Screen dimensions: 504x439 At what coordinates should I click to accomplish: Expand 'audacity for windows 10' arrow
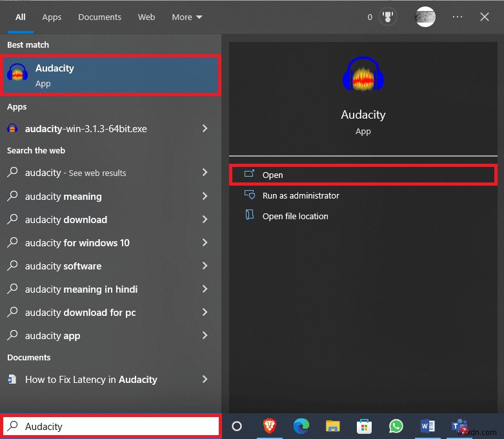coord(205,242)
